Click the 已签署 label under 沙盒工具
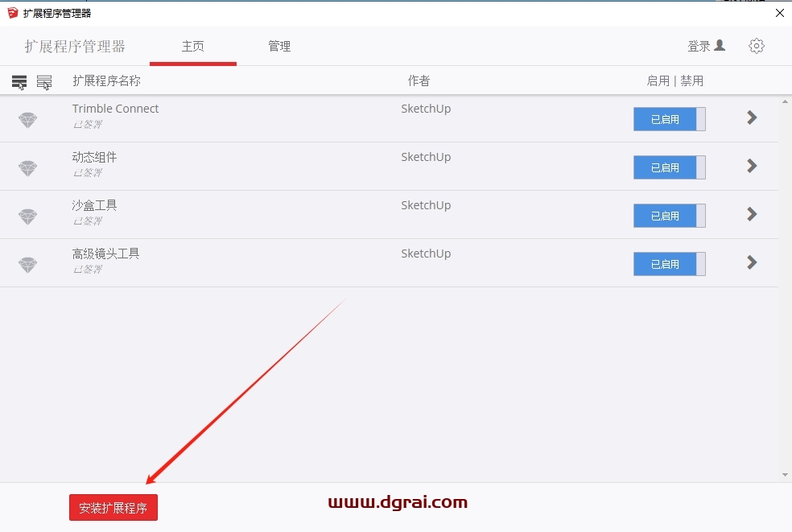The width and height of the screenshot is (792, 532). 88,221
